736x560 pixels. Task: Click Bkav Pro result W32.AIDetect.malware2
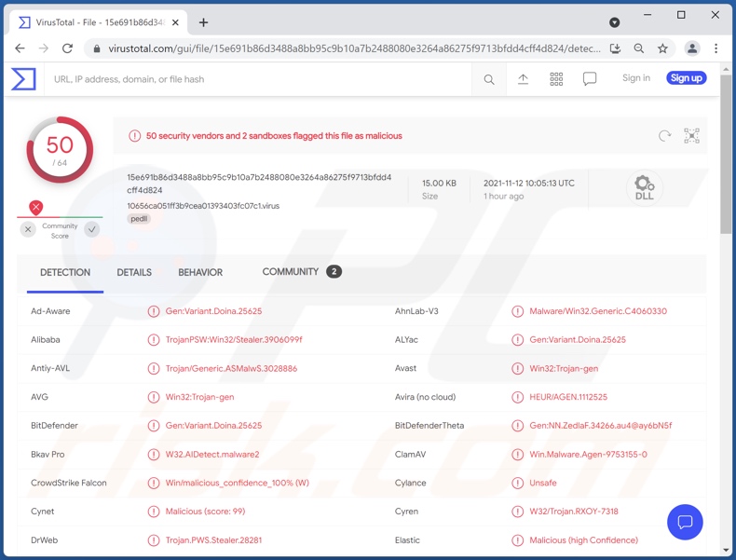tap(212, 455)
